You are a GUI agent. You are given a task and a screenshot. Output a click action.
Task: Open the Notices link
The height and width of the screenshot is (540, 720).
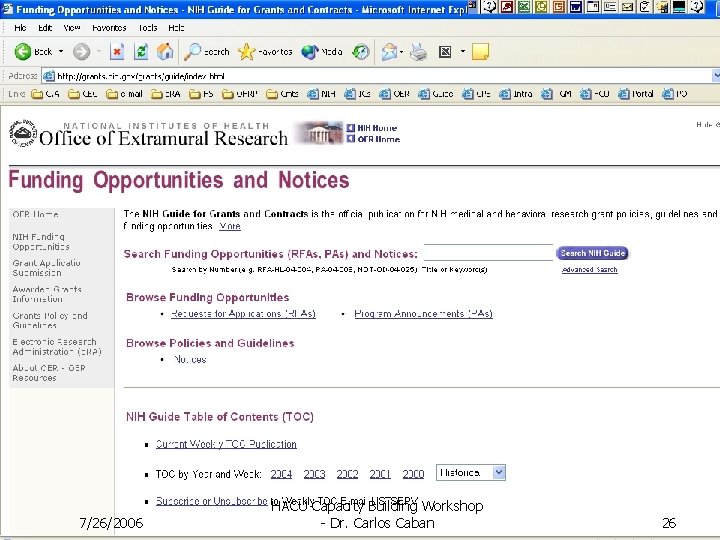(190, 360)
